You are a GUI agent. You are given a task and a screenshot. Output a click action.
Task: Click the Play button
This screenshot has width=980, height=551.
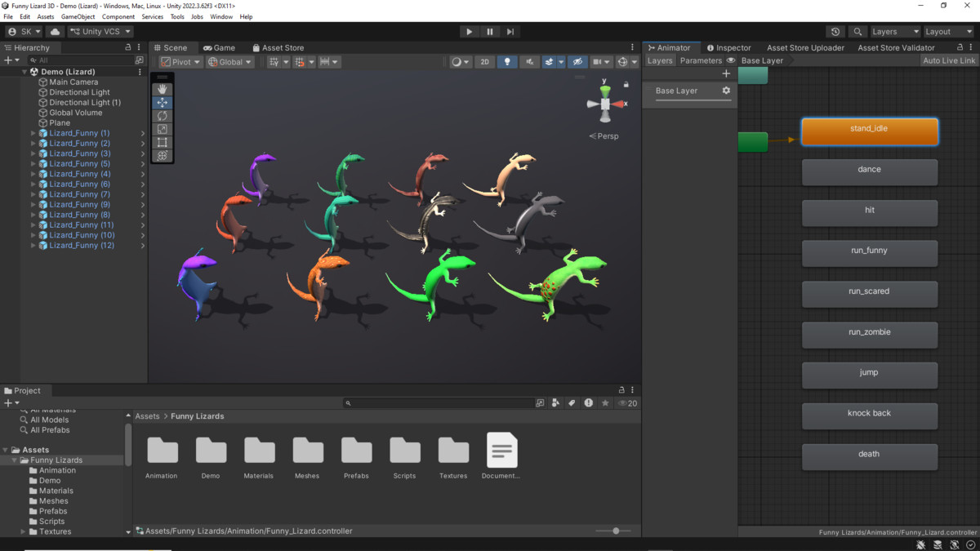469,32
